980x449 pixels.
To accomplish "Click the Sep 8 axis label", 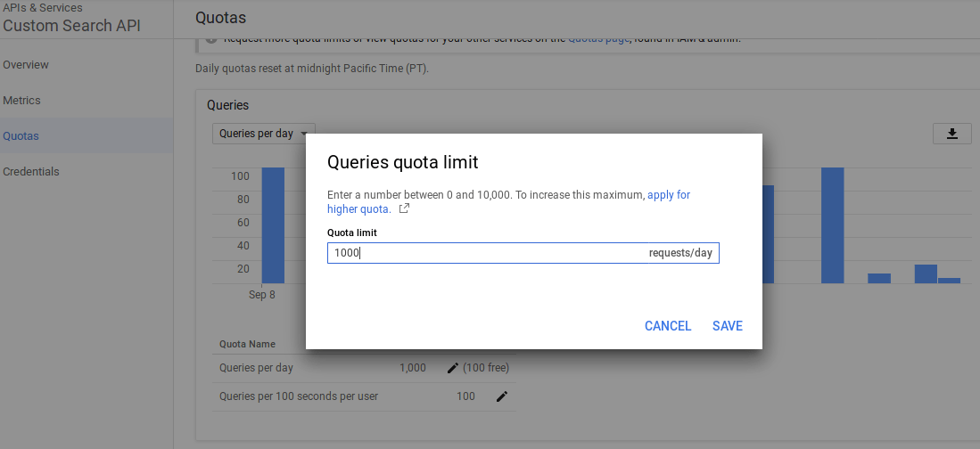I will point(262,295).
